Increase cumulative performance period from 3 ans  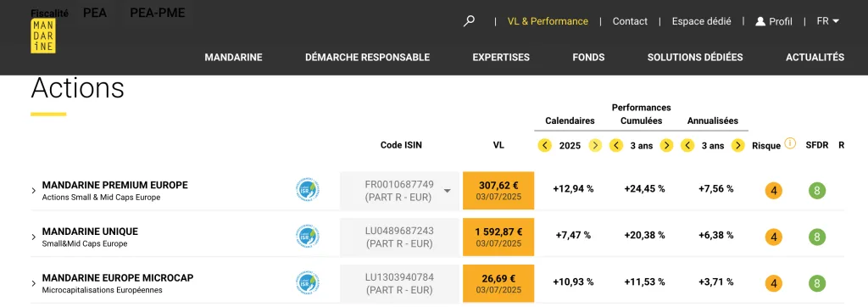pos(666,146)
